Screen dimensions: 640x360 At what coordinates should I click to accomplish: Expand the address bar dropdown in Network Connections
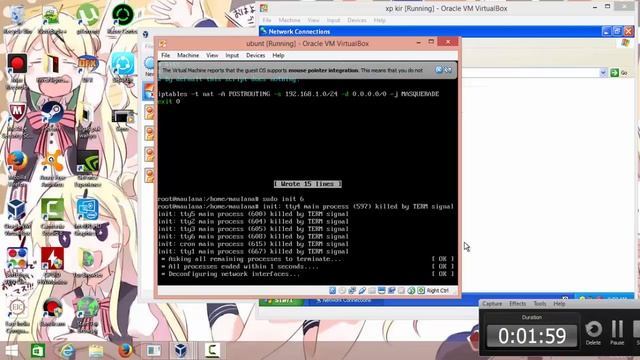pos(603,73)
